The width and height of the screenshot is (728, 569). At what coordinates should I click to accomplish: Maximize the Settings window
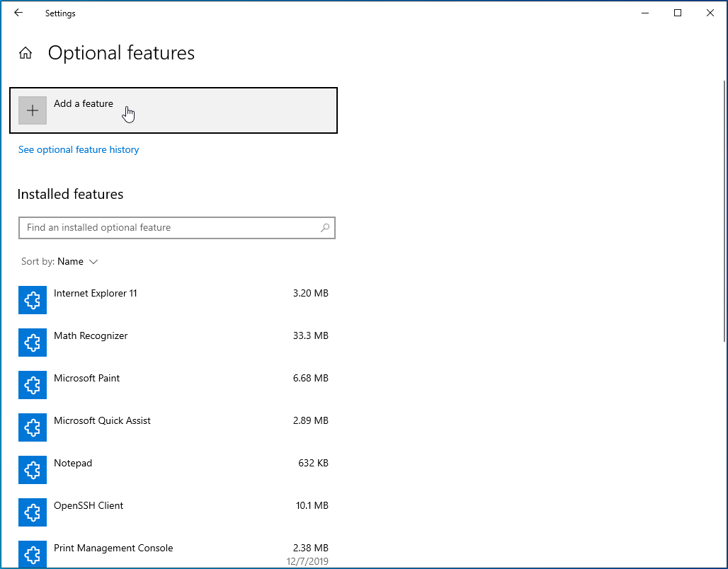[x=678, y=13]
